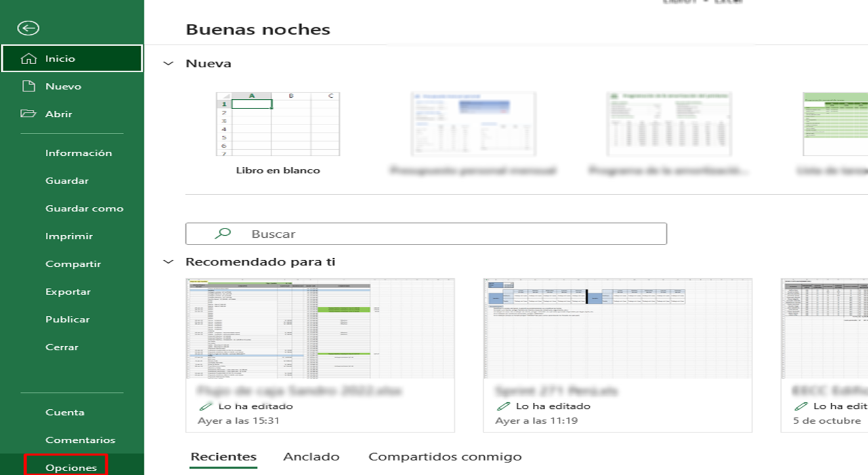Click the Nuevo blank page icon
This screenshot has height=475, width=868.
pos(29,86)
